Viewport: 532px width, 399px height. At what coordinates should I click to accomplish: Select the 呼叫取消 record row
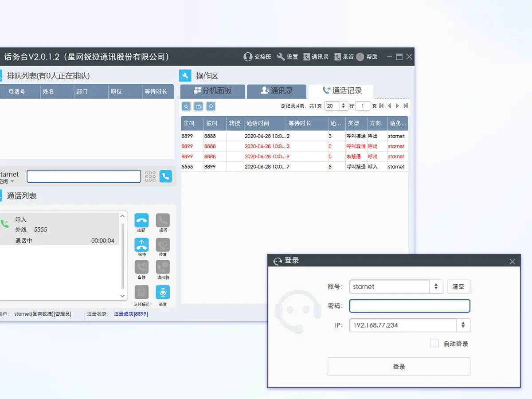294,146
